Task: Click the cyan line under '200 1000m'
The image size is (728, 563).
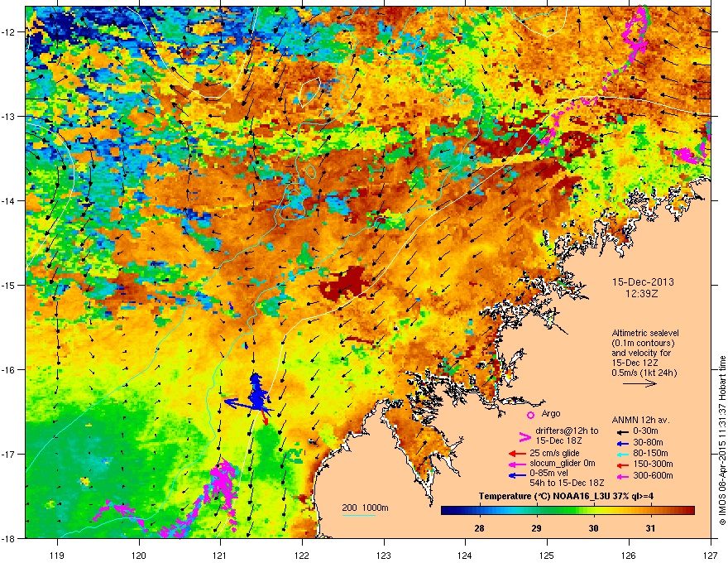Action: pyautogui.click(x=359, y=516)
